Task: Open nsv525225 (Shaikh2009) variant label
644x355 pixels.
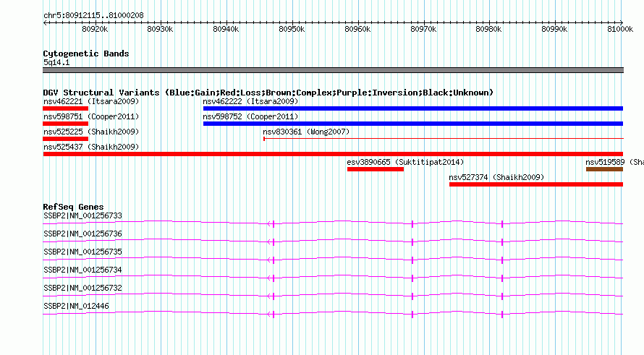Action: 91,132
